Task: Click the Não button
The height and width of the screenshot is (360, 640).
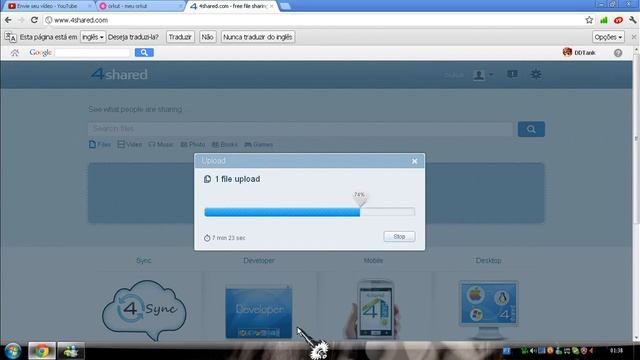Action: click(207, 37)
